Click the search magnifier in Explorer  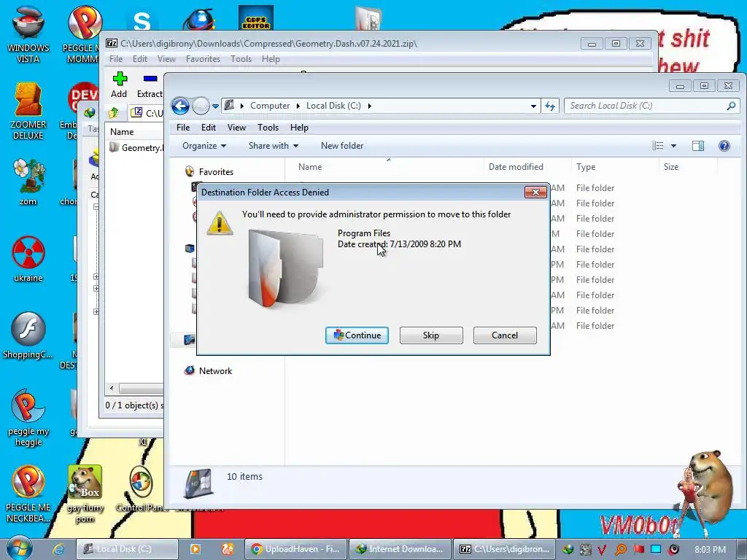(x=731, y=106)
